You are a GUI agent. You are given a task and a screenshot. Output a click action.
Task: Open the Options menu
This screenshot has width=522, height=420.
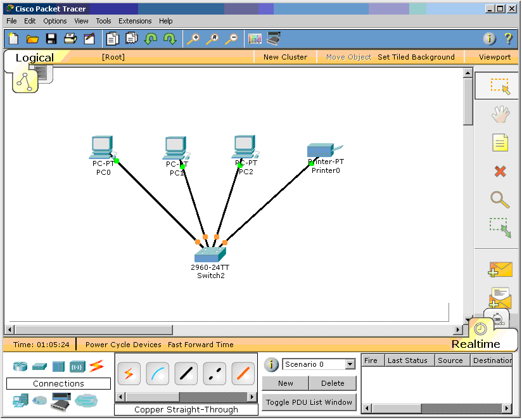[55, 22]
